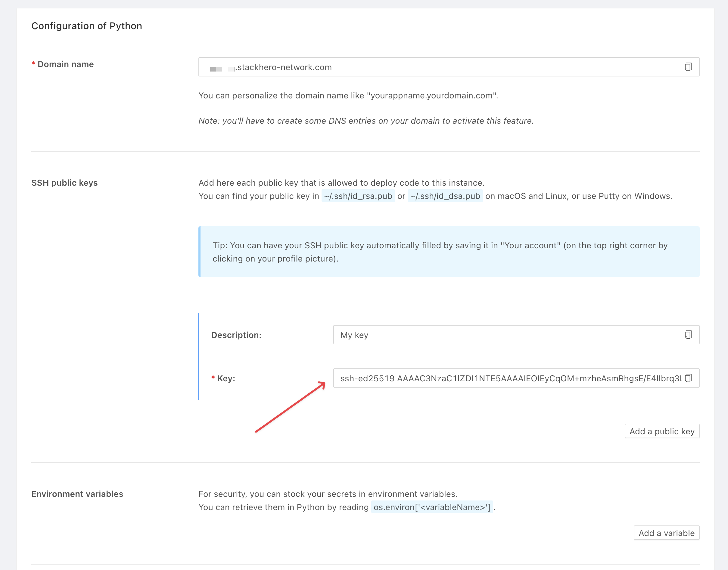The width and height of the screenshot is (728, 570).
Task: Click the ~/.ssh/id_rsa.pub code snippet
Action: (x=358, y=196)
